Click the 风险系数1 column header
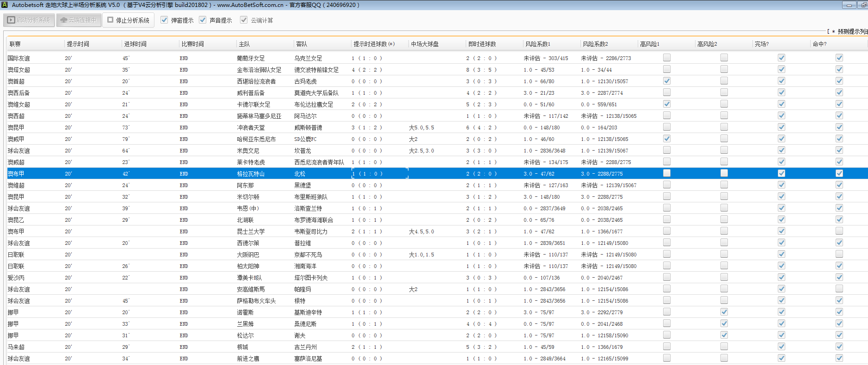The width and height of the screenshot is (868, 365). pos(537,44)
